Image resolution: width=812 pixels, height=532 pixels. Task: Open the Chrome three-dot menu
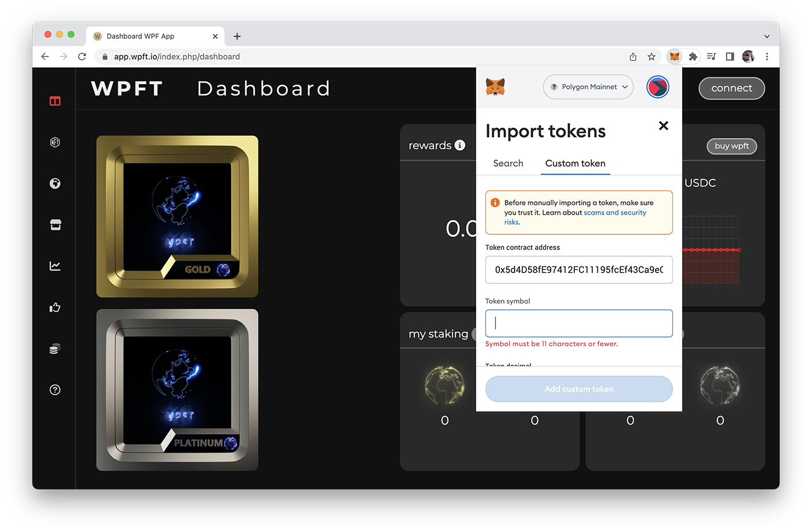(x=766, y=57)
